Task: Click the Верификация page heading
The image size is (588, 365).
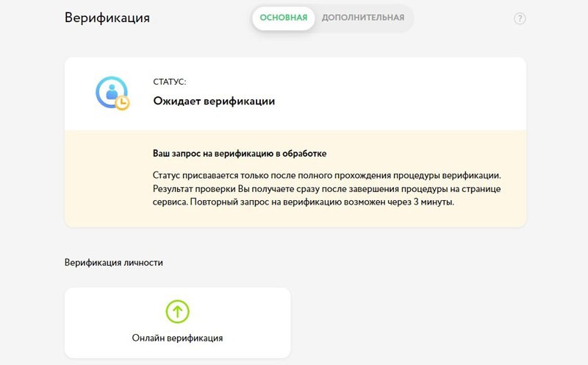Action: click(x=107, y=18)
